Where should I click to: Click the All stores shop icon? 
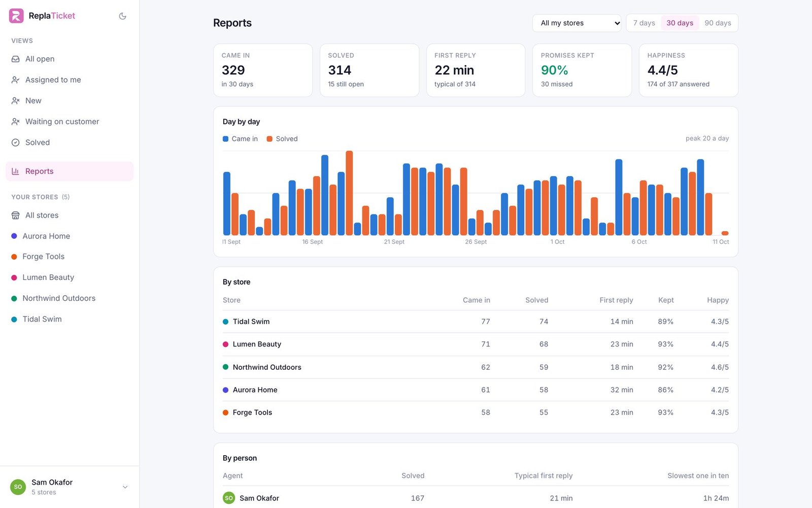pyautogui.click(x=16, y=215)
